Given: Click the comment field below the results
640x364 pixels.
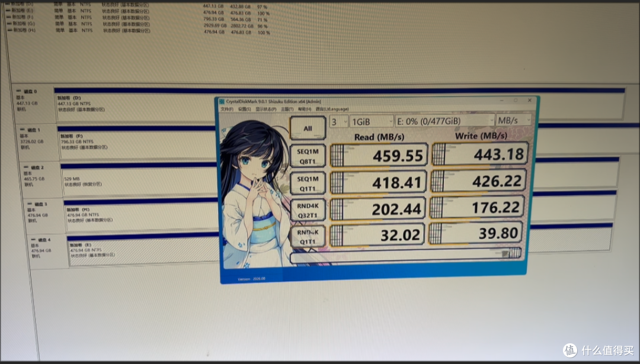Looking at the screenshot, I should point(405,256).
